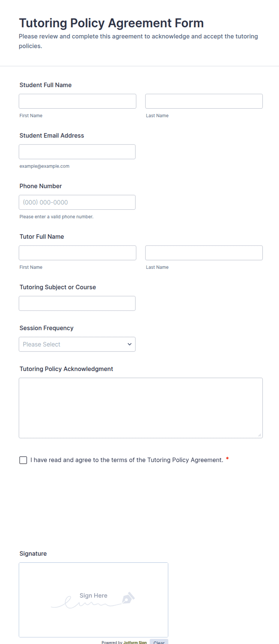The width and height of the screenshot is (279, 644).
Task: Click the Tutor Last Name field
Action: tap(204, 253)
